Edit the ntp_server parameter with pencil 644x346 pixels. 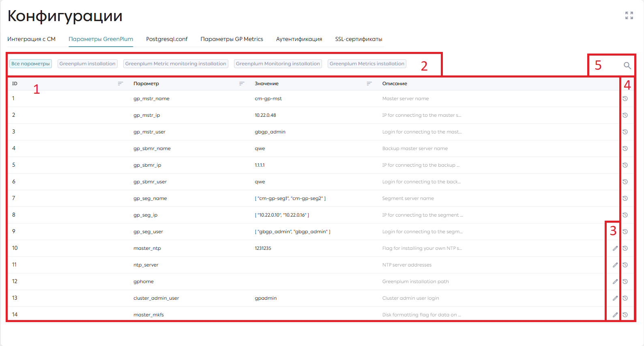coord(615,265)
